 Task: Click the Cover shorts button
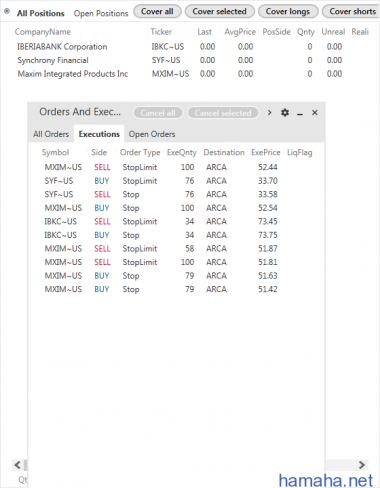[352, 11]
